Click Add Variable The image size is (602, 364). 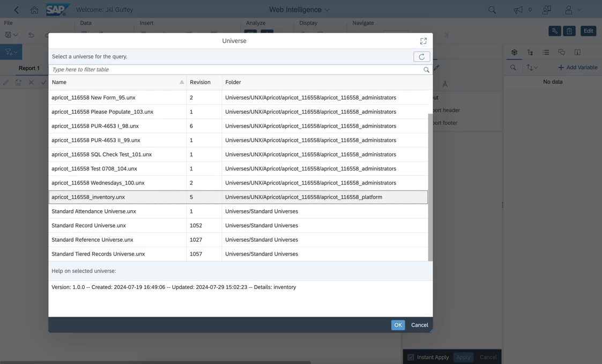577,68
